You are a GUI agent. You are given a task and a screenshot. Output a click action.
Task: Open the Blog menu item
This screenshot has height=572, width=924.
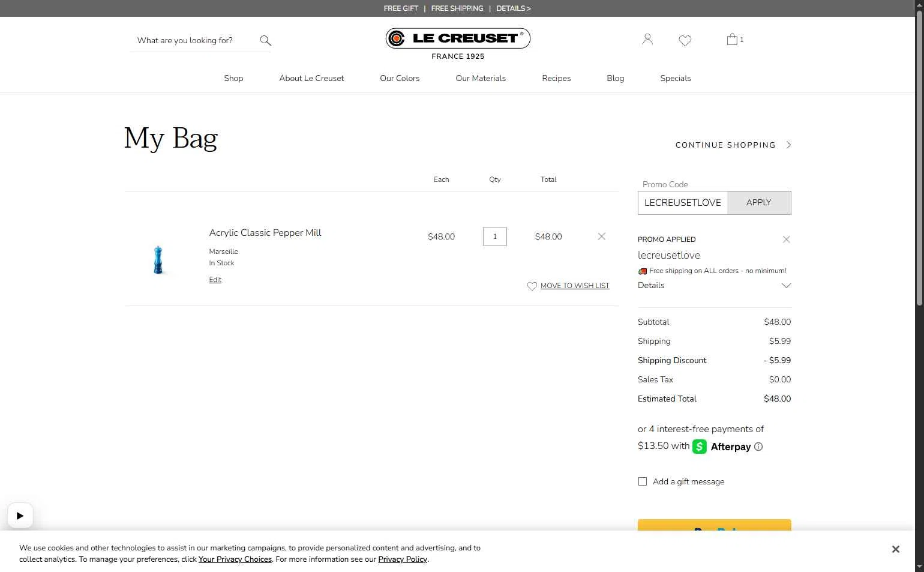[x=615, y=78]
